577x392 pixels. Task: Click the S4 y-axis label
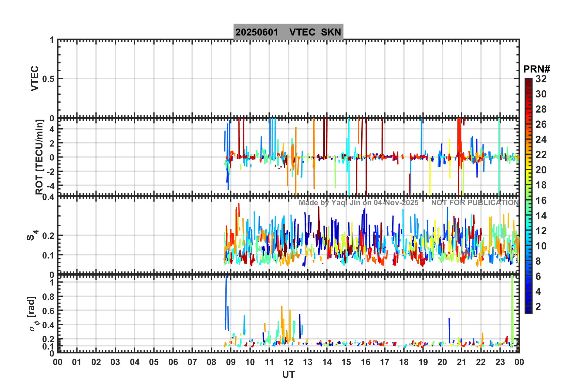(32, 235)
